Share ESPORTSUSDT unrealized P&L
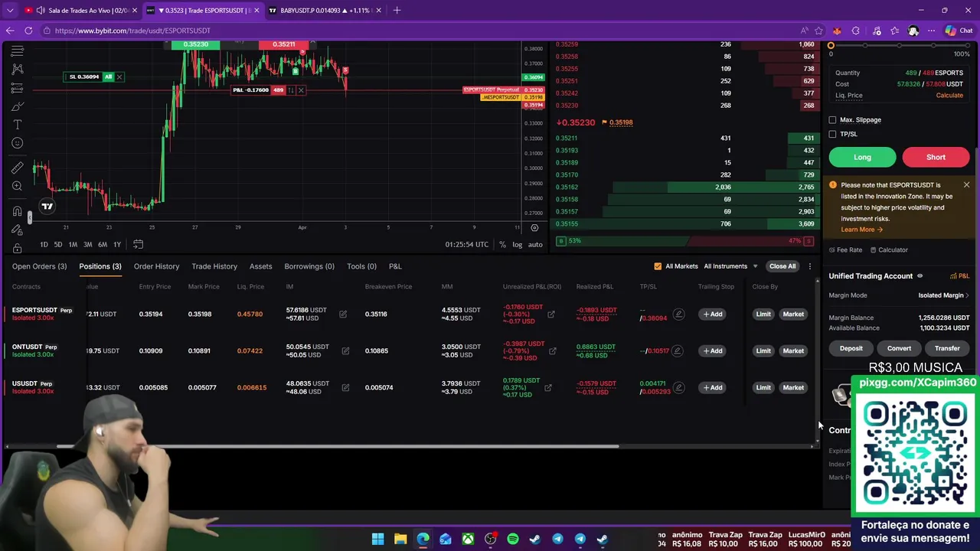This screenshot has width=980, height=551. (x=550, y=315)
